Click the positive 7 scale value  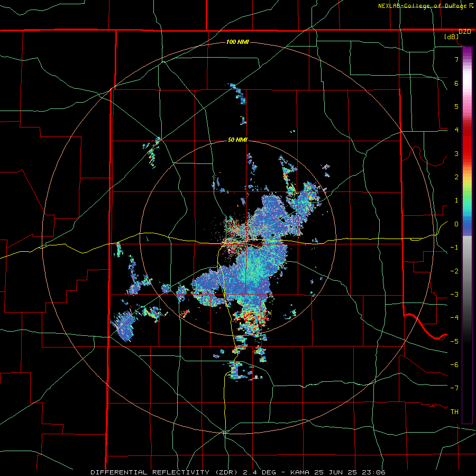pos(456,59)
